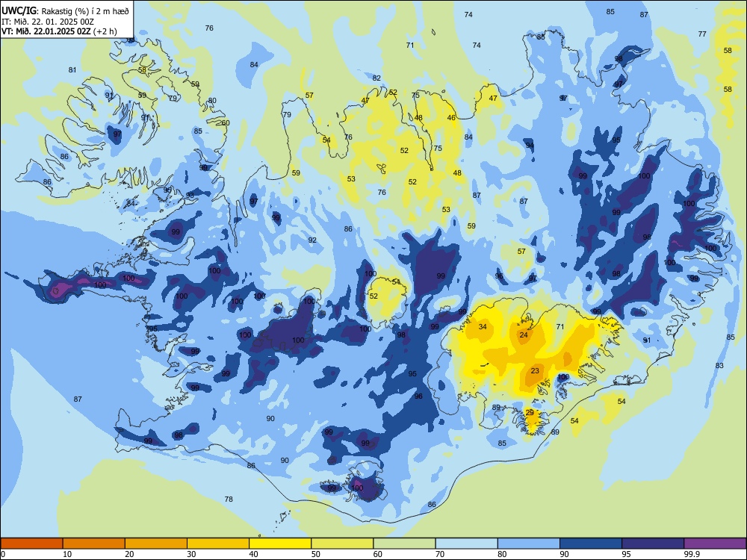
Task: Select the map value '46' in the north
Action: pyautogui.click(x=451, y=118)
